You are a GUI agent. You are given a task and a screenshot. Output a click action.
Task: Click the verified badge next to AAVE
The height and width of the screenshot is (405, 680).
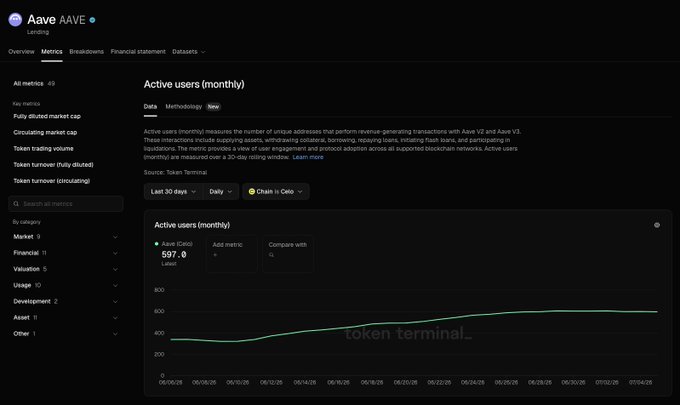coord(92,20)
